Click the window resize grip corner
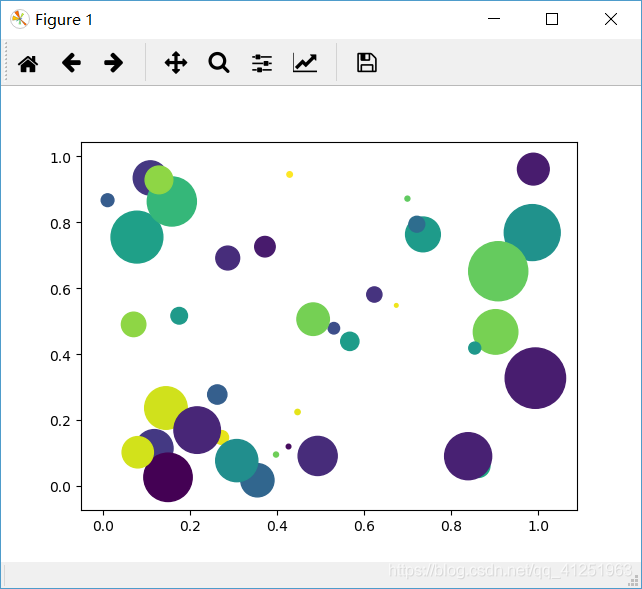 633,580
